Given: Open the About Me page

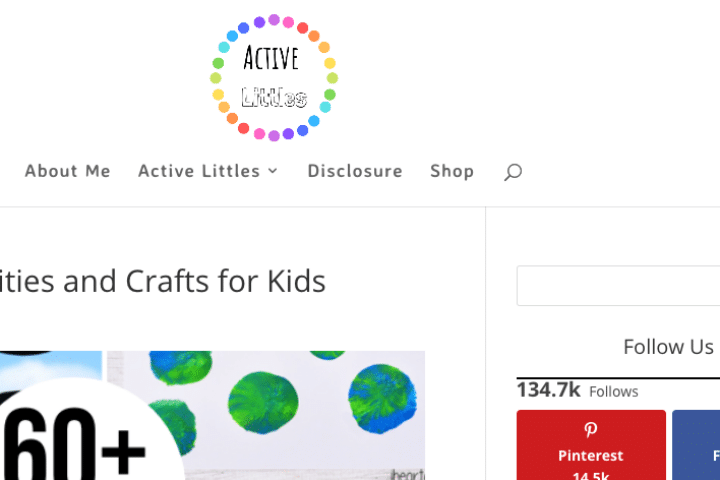Looking at the screenshot, I should pyautogui.click(x=68, y=171).
